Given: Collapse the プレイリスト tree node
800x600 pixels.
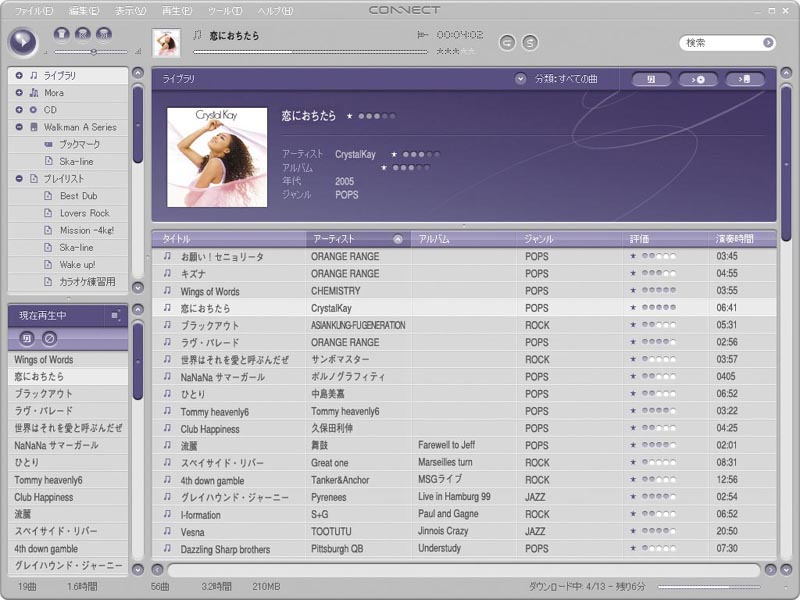Looking at the screenshot, I should point(19,179).
